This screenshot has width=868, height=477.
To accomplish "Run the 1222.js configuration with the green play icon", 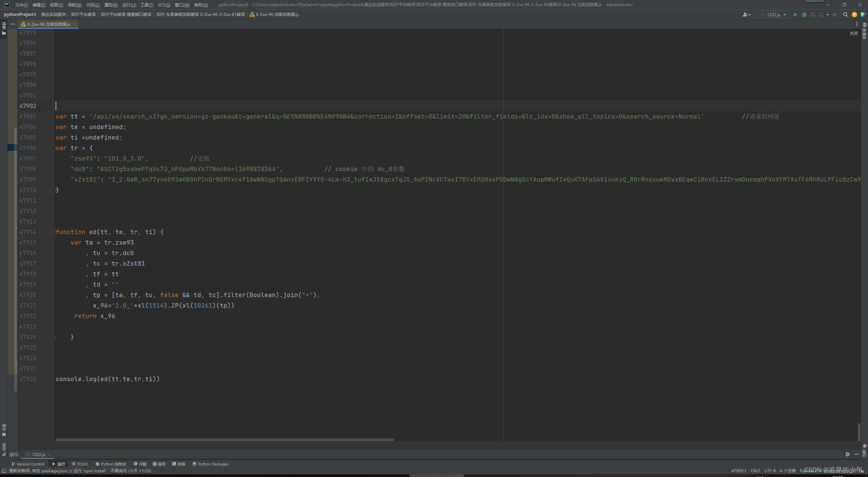I will click(x=795, y=15).
